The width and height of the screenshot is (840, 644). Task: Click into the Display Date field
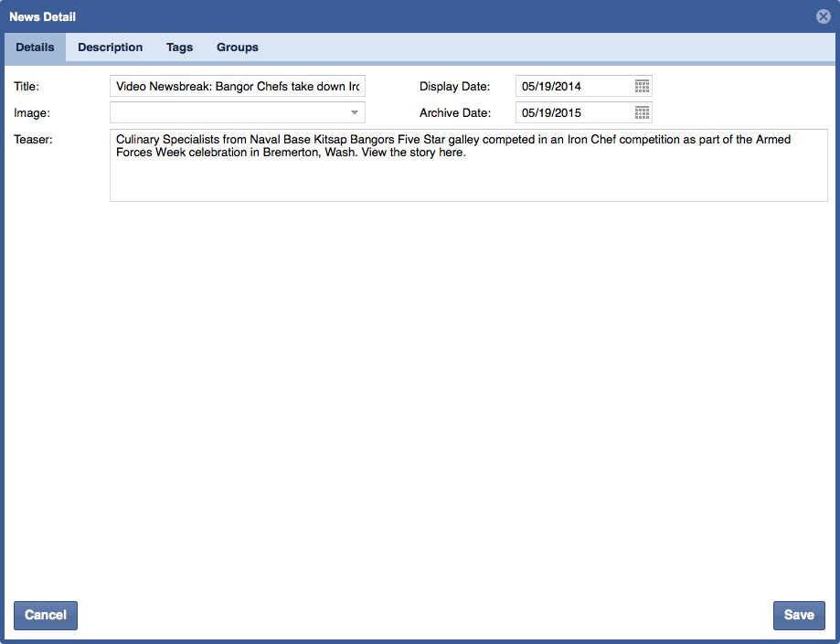(573, 86)
